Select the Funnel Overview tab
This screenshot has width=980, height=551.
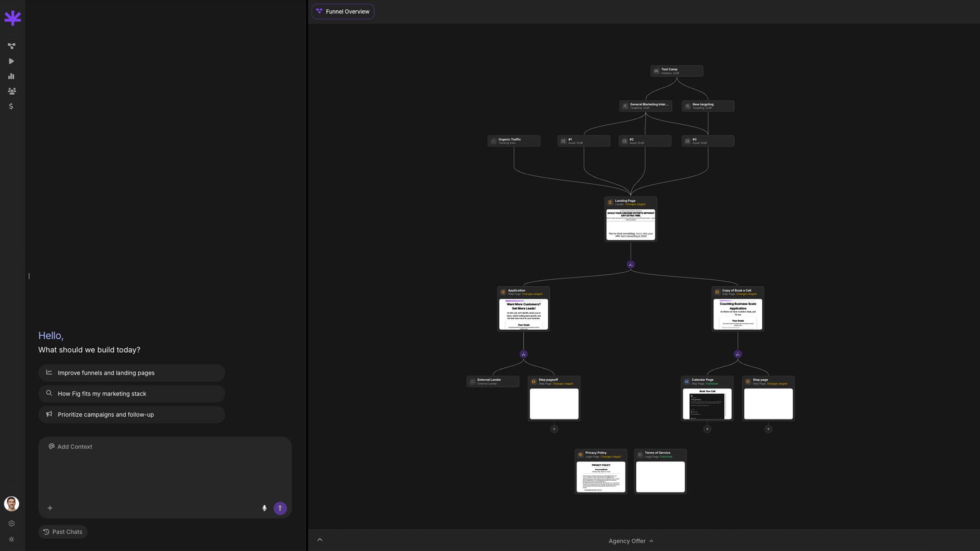click(x=343, y=11)
